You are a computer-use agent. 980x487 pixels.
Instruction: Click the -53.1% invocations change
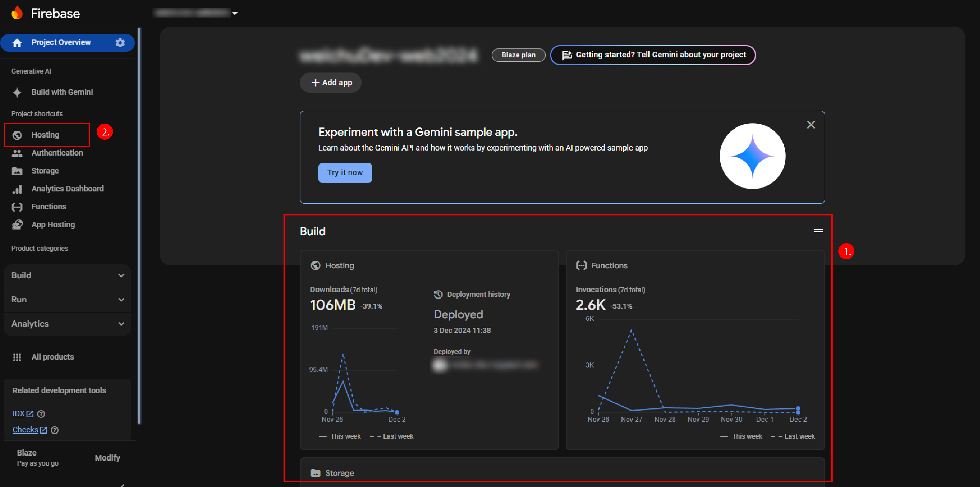coord(621,306)
